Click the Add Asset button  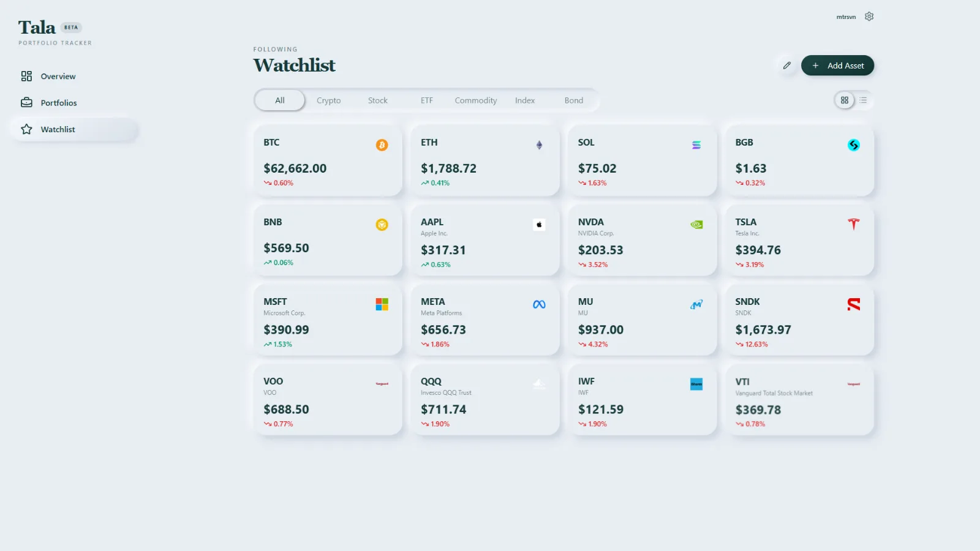(837, 66)
